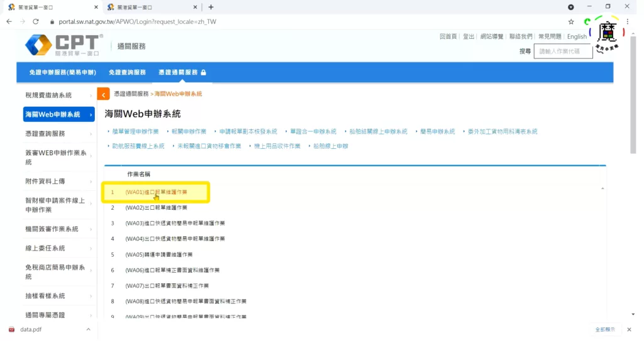Open 免證查詢服務 menu

point(127,72)
